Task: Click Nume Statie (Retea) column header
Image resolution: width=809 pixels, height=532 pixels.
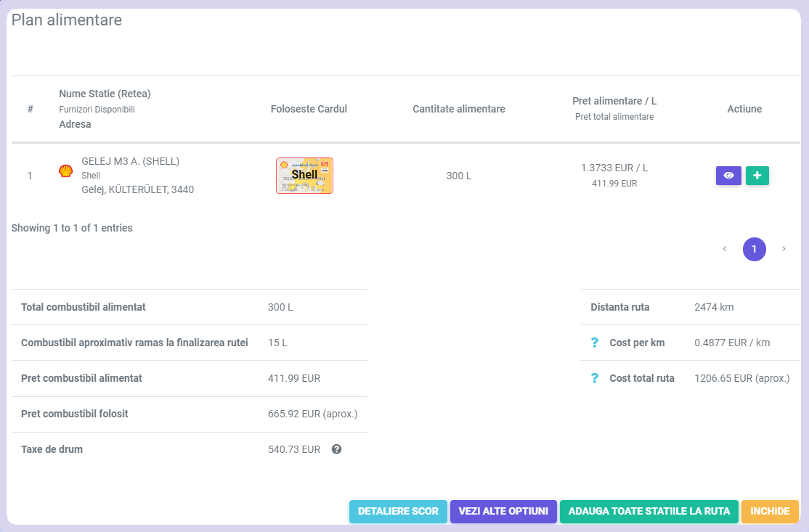Action: click(x=105, y=94)
